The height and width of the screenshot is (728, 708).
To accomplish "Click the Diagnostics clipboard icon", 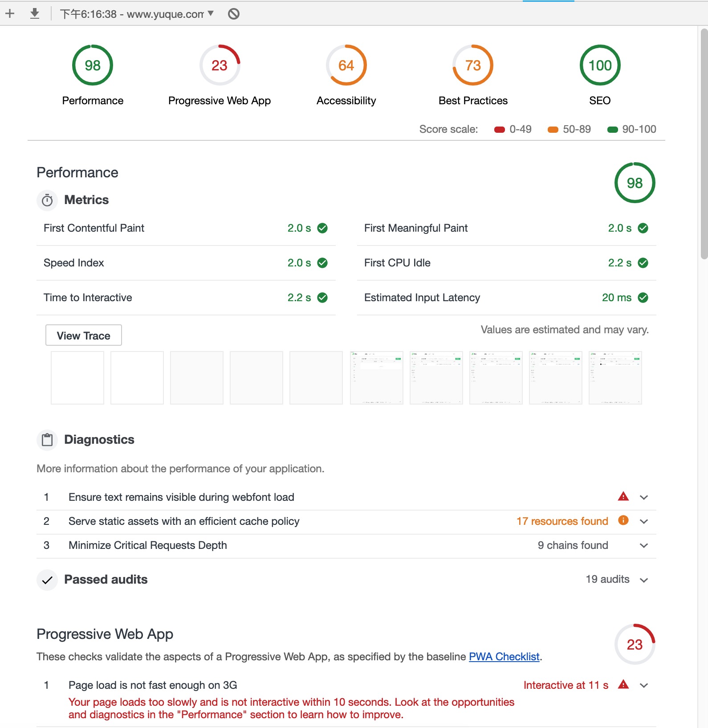I will (47, 440).
